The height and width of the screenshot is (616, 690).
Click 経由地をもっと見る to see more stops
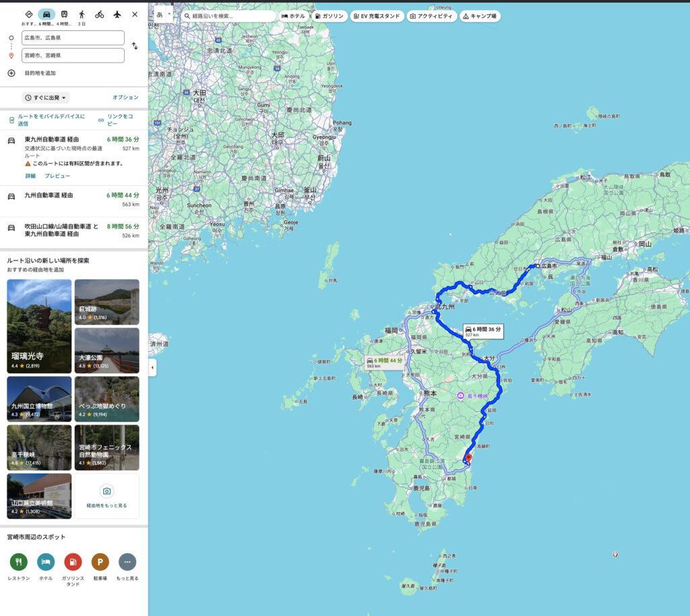[x=107, y=496]
